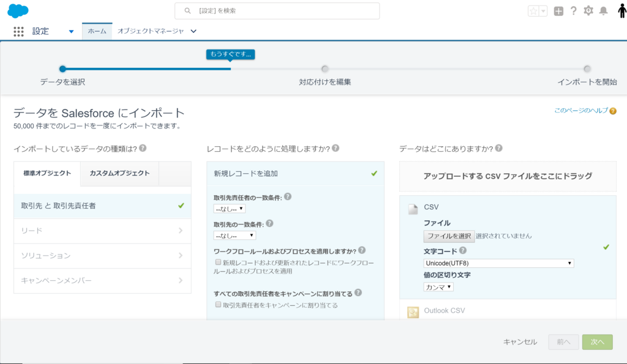Click help icon for キャンペーンに割り当てる section
The height and width of the screenshot is (364, 627).
click(x=358, y=292)
